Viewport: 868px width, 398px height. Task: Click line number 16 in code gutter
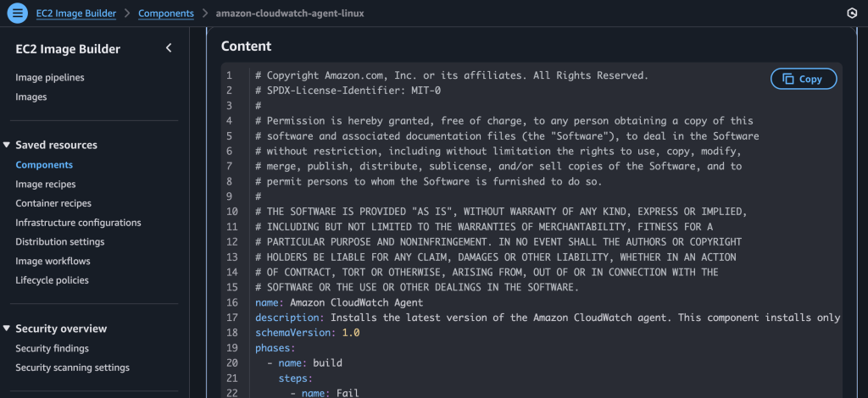[x=232, y=302]
